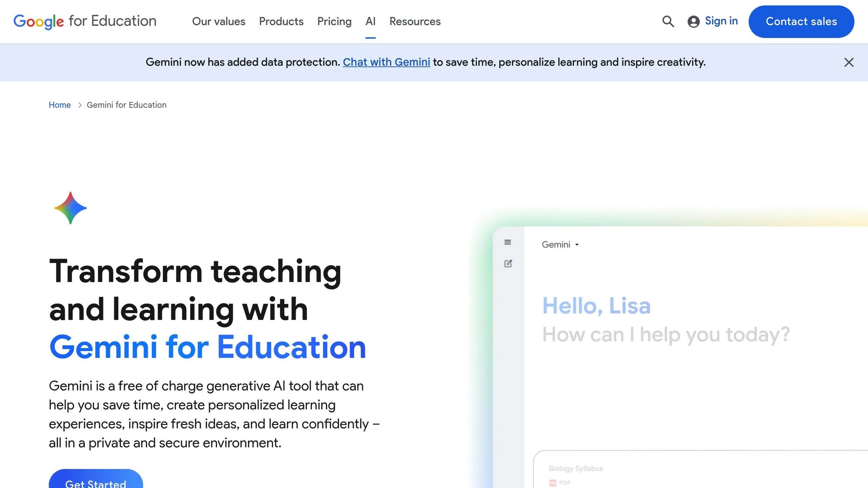Select the AI navigation tab
Viewport: 868px width, 488px height.
[x=370, y=22]
